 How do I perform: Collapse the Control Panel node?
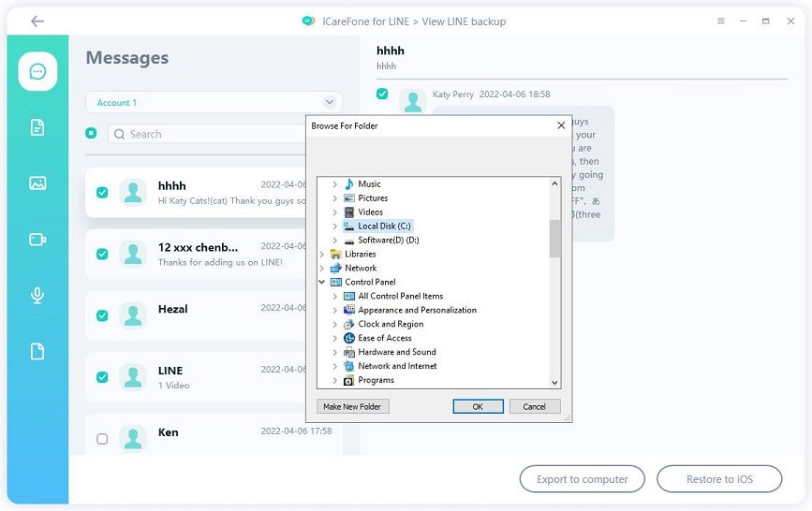pyautogui.click(x=321, y=282)
